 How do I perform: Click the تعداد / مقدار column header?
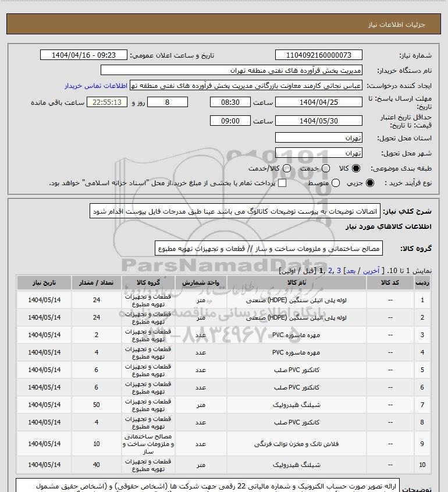click(96, 283)
